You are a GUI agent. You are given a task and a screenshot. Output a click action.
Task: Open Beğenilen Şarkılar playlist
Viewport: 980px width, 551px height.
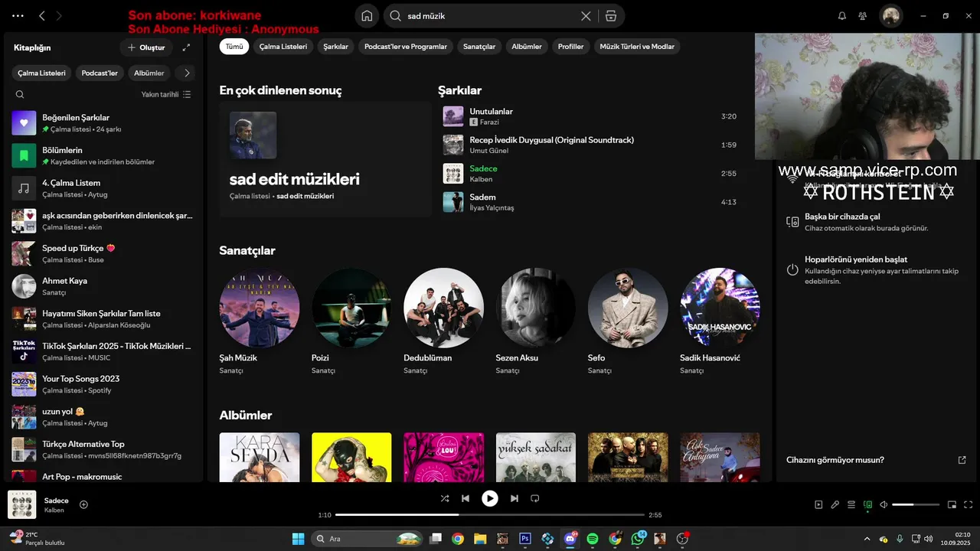(x=103, y=123)
